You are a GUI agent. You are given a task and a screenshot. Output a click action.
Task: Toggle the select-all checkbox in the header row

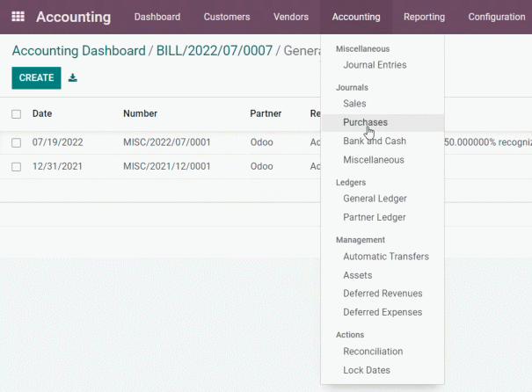(17, 114)
